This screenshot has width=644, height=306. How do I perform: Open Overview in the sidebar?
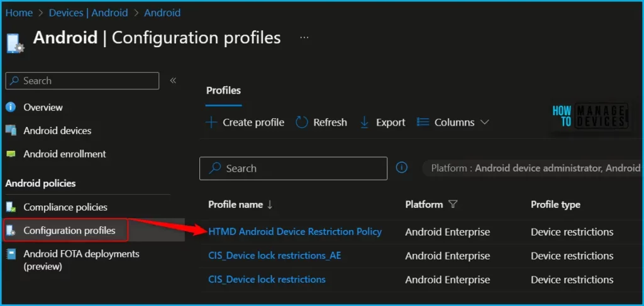[x=43, y=107]
